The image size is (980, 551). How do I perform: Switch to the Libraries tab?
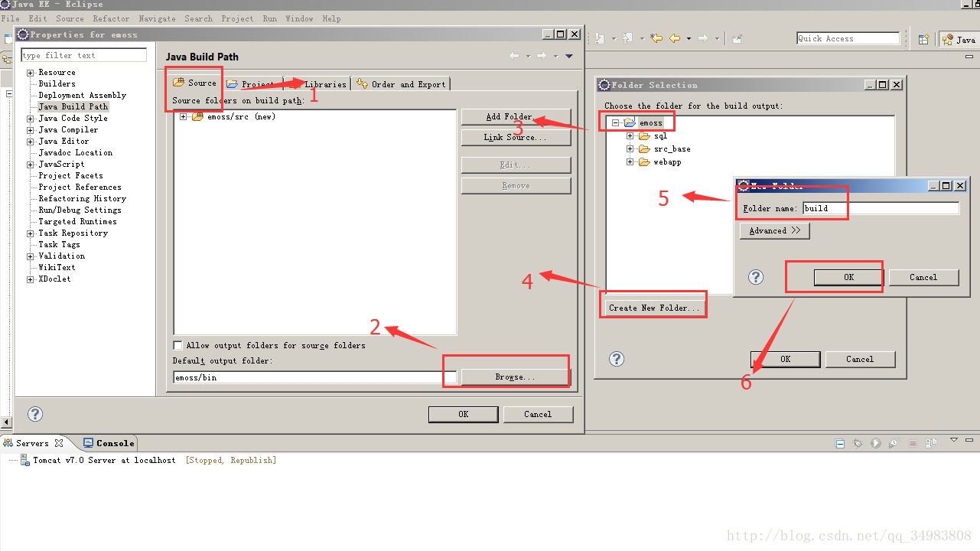pos(317,84)
